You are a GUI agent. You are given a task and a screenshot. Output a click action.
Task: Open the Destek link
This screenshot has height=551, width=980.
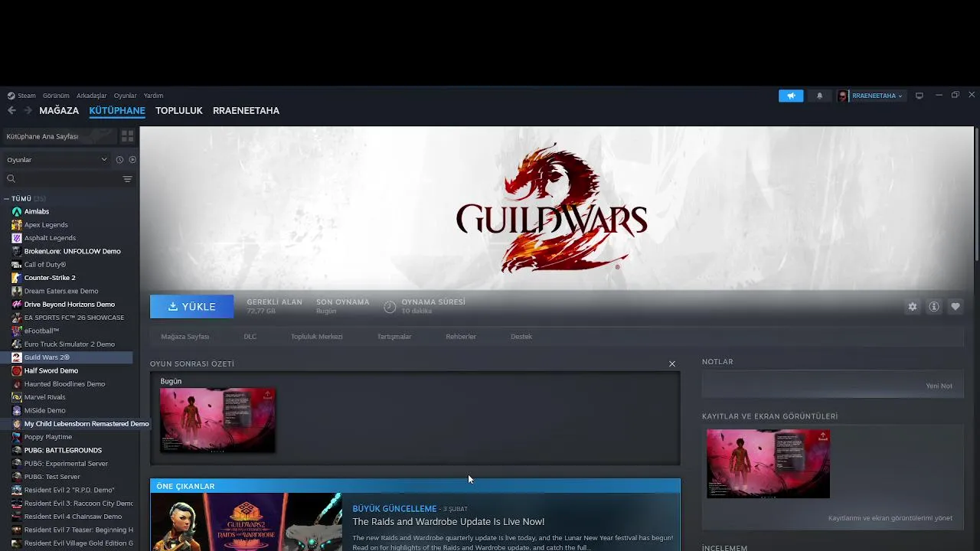tap(521, 337)
